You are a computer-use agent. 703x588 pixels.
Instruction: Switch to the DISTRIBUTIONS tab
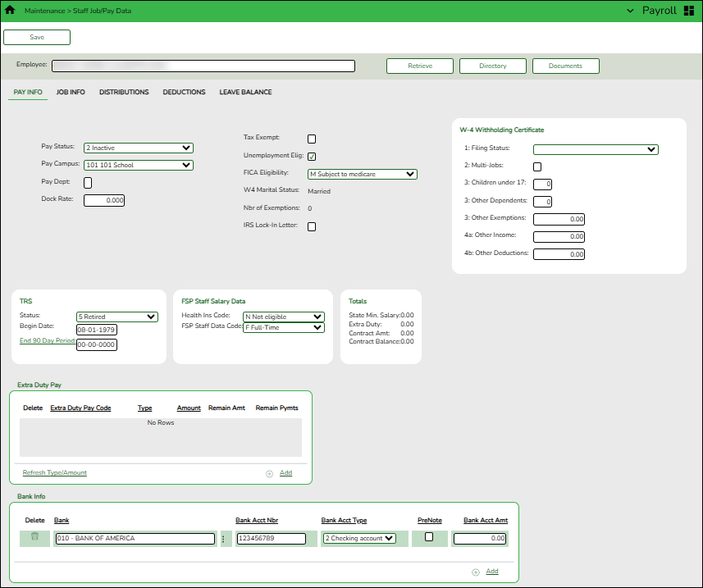coord(124,92)
